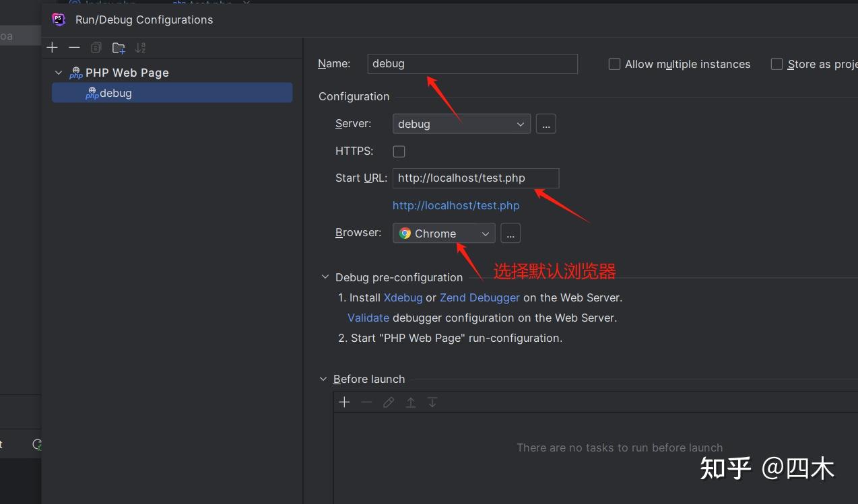Sort configurations alphabetically icon
The height and width of the screenshot is (504, 858).
(140, 47)
